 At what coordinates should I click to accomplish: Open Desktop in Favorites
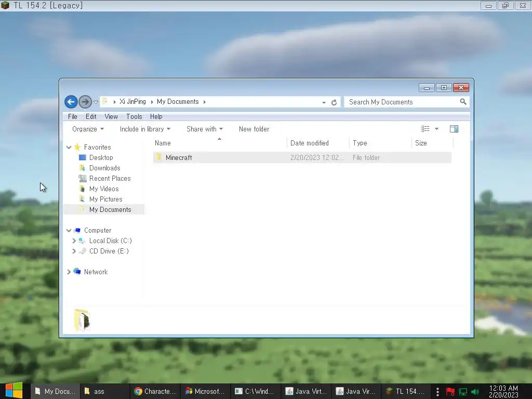(101, 158)
